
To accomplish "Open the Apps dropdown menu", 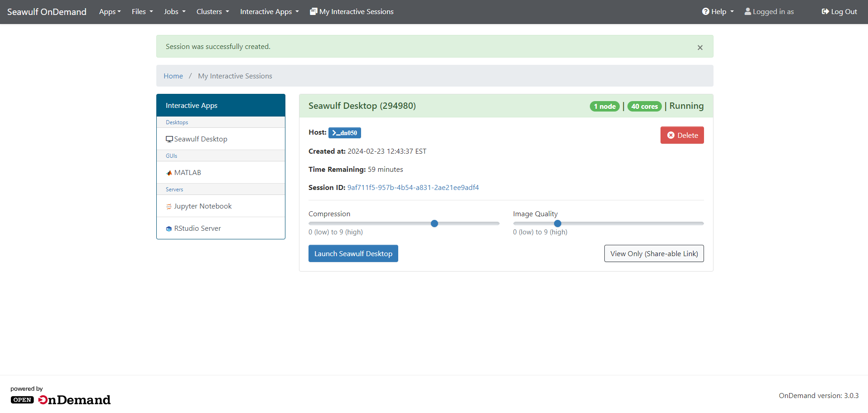I will pyautogui.click(x=110, y=12).
